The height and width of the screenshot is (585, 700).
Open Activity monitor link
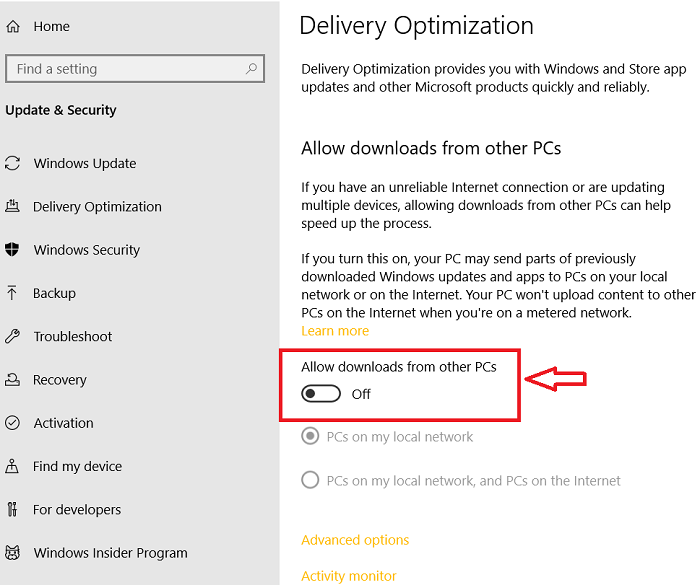(349, 576)
